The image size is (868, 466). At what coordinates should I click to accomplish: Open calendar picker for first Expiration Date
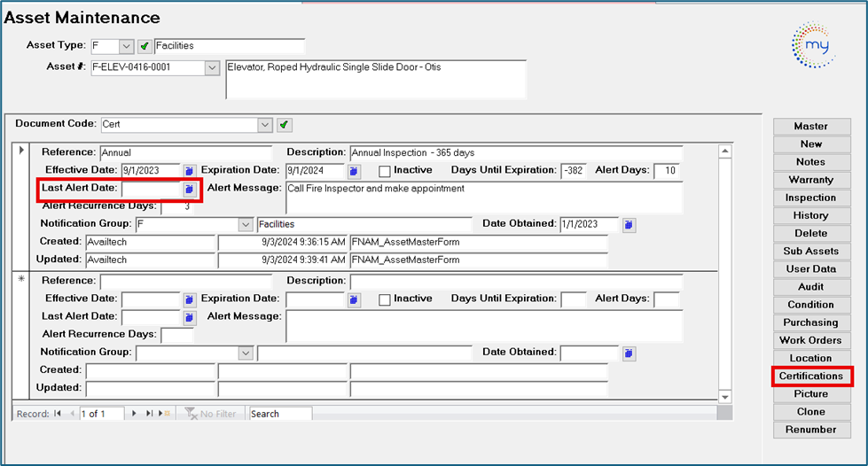[x=353, y=171]
